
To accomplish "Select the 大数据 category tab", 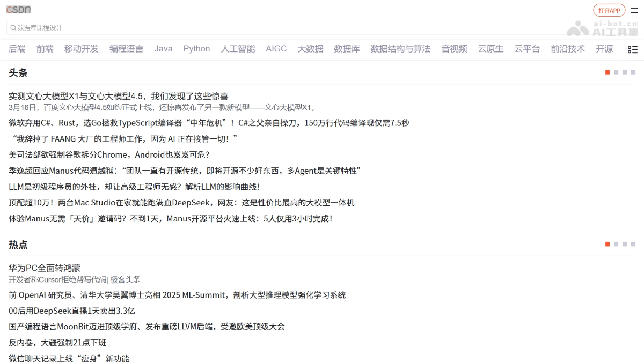I will pyautogui.click(x=311, y=49).
